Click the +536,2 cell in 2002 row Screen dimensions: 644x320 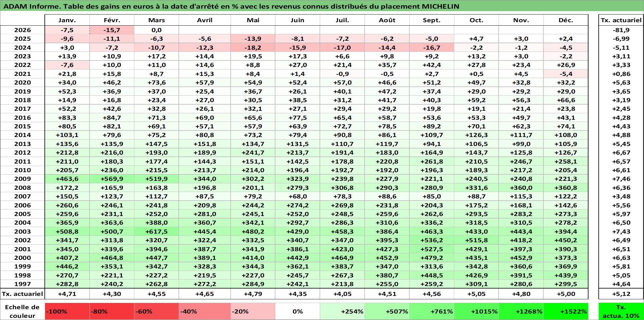coord(432,240)
